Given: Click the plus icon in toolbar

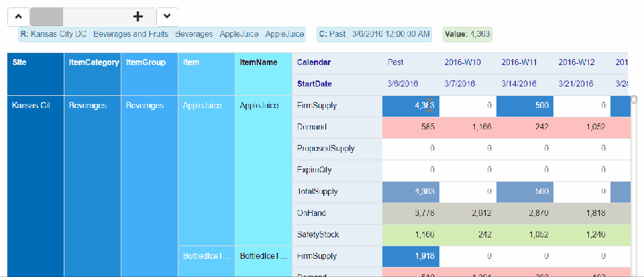Looking at the screenshot, I should (138, 16).
